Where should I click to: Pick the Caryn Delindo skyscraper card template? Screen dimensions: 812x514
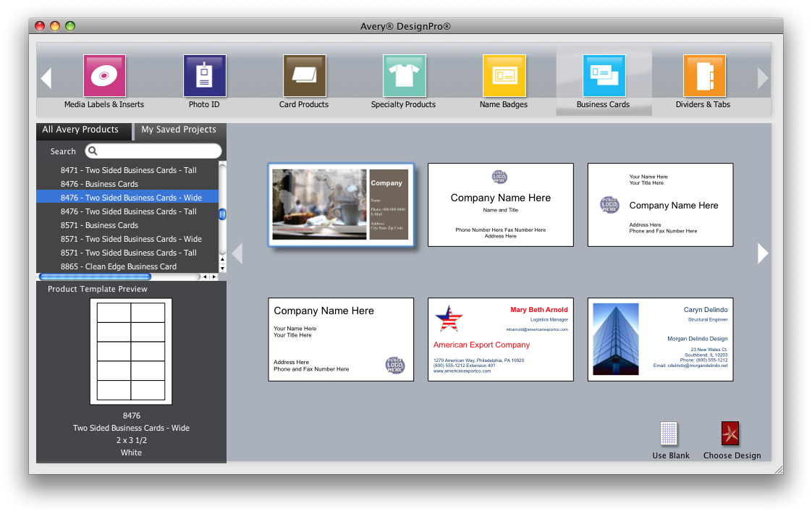click(660, 340)
